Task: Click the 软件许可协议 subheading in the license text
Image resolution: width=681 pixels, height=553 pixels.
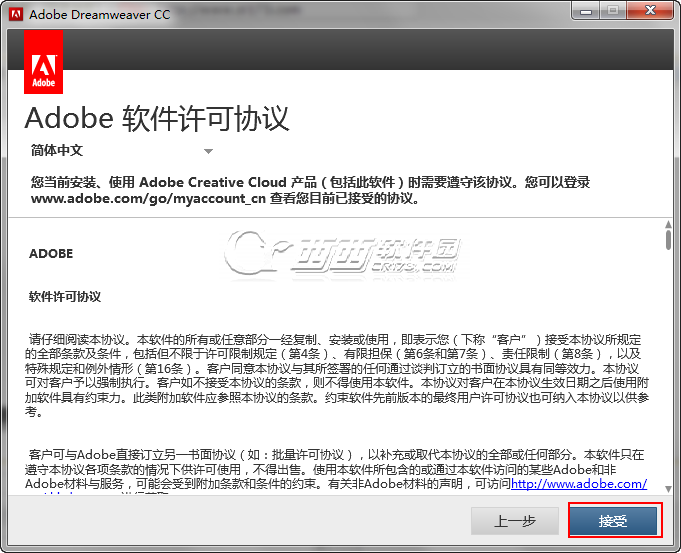Action: [x=65, y=297]
